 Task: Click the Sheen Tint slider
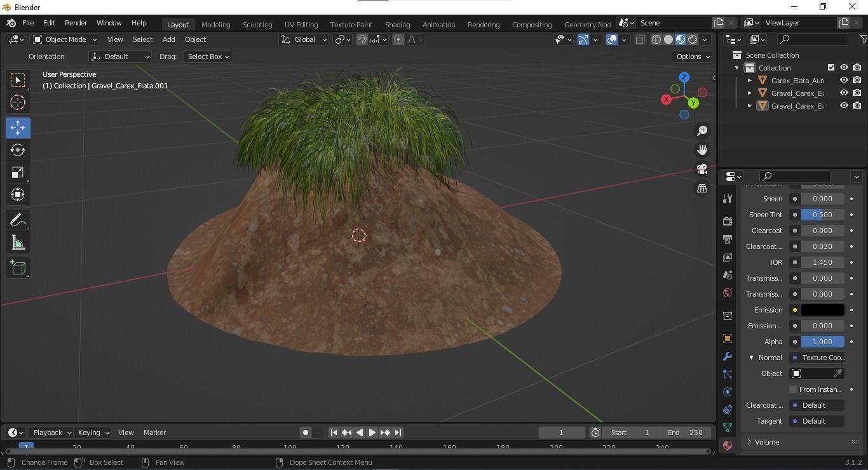822,215
